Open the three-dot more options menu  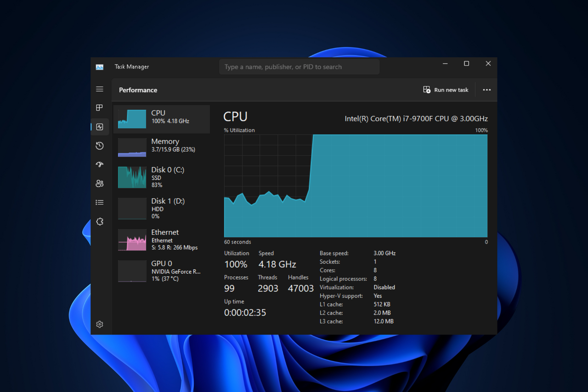487,90
